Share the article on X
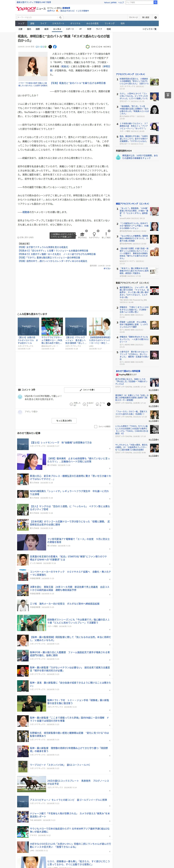The height and width of the screenshot is (868, 174). [50, 47]
